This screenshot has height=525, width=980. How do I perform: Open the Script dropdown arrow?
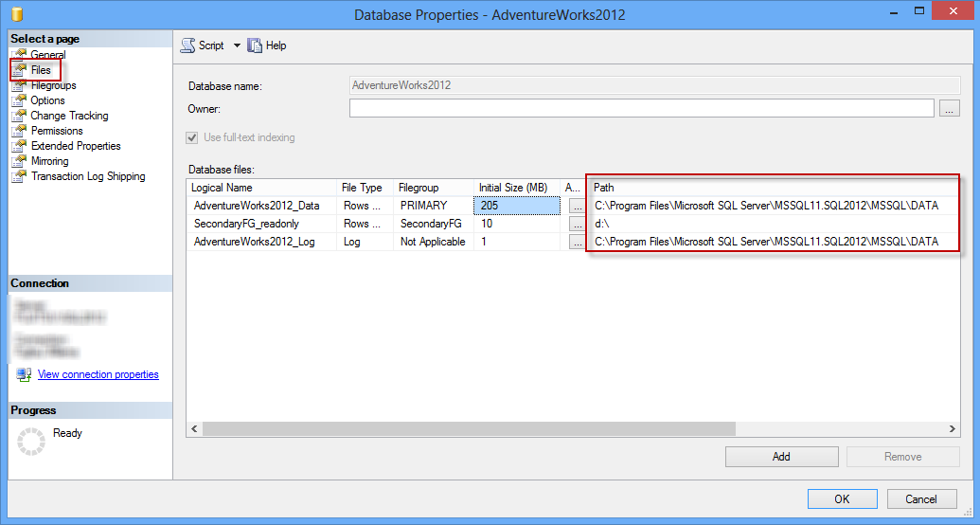tap(237, 45)
